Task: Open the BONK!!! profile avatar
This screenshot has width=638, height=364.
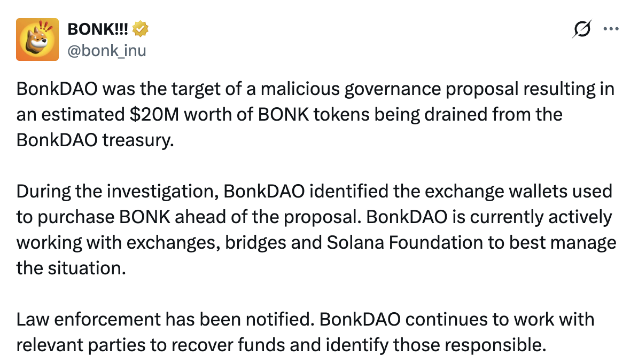Action: point(37,39)
